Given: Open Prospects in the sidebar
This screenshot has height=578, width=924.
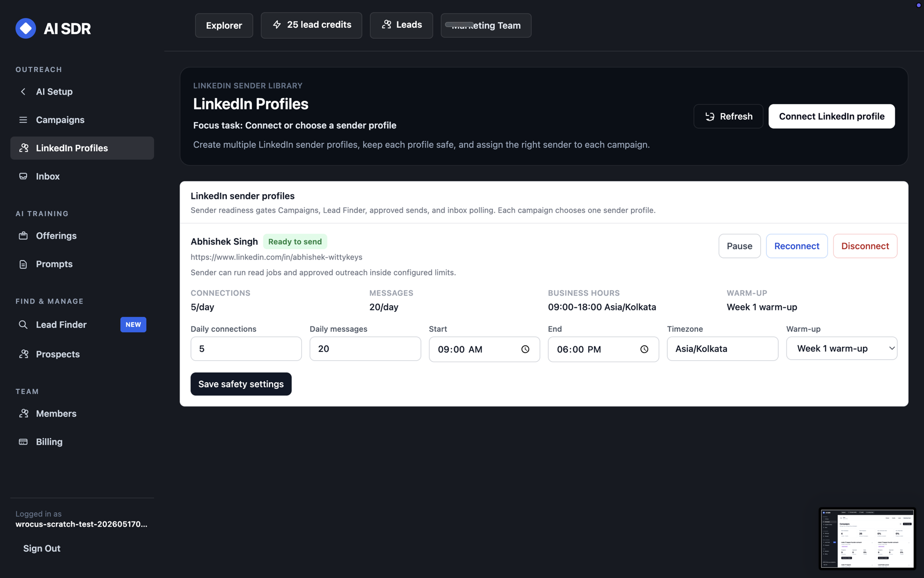Looking at the screenshot, I should pyautogui.click(x=82, y=354).
